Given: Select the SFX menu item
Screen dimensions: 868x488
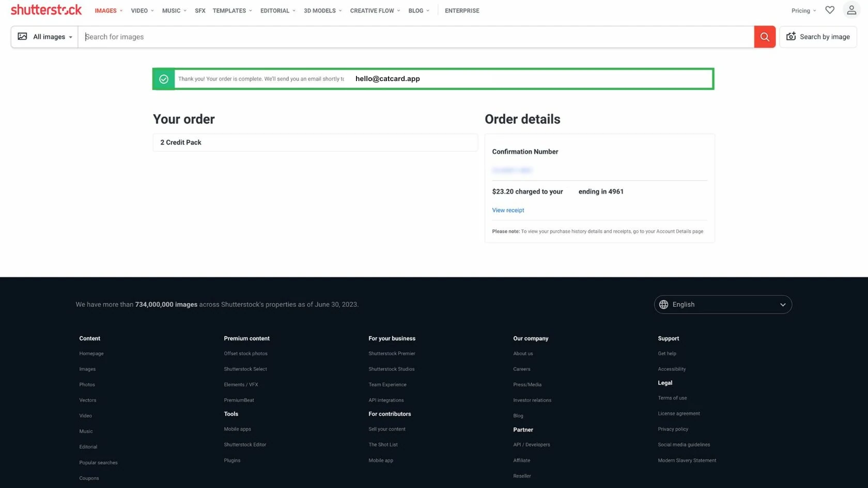Looking at the screenshot, I should 200,10.
